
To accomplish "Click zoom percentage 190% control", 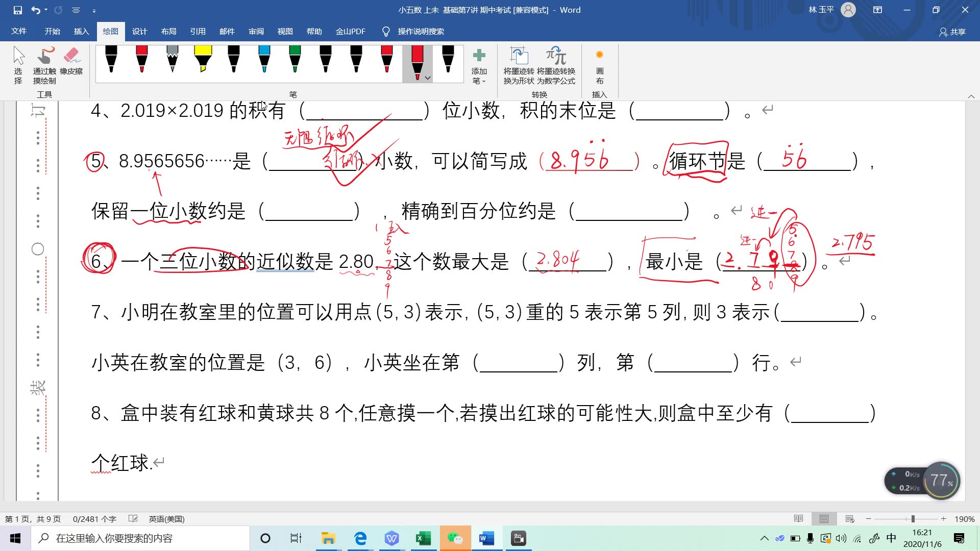I will pos(967,518).
